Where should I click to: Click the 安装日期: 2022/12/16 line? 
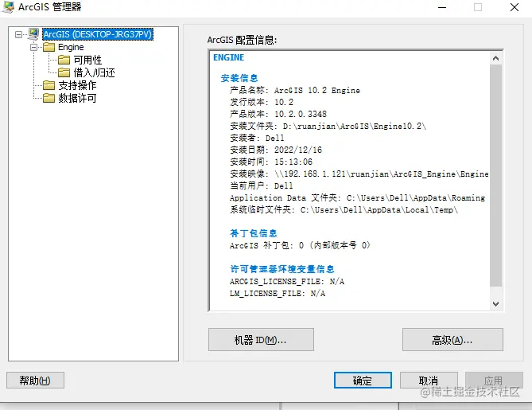pos(276,150)
